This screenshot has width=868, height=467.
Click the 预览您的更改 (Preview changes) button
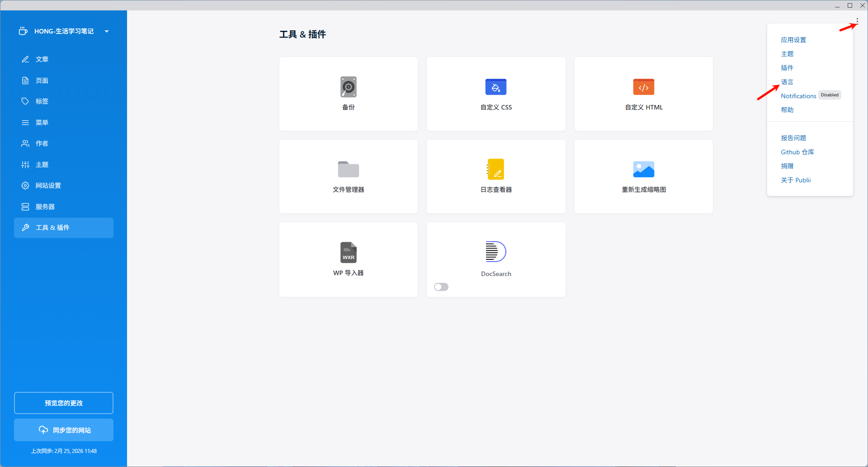(x=64, y=403)
